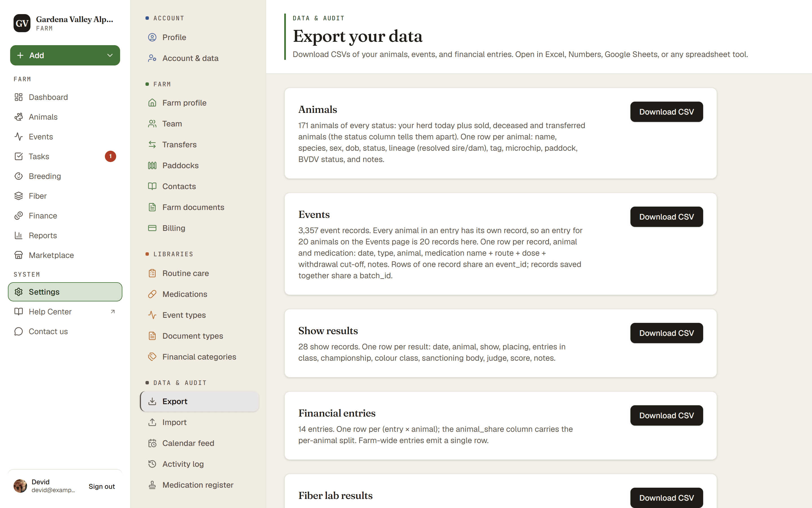Click the Settings item in main sidebar

(x=65, y=292)
